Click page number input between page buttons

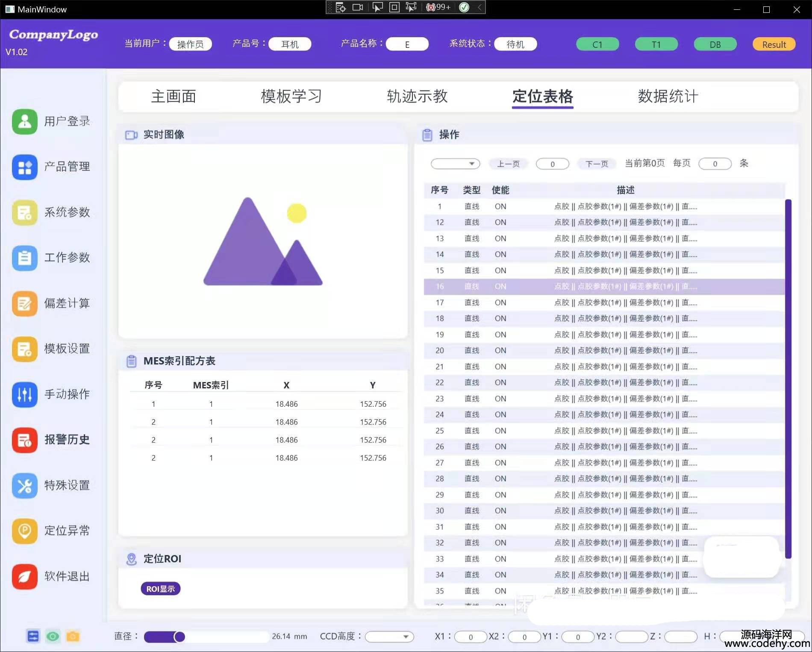[553, 164]
